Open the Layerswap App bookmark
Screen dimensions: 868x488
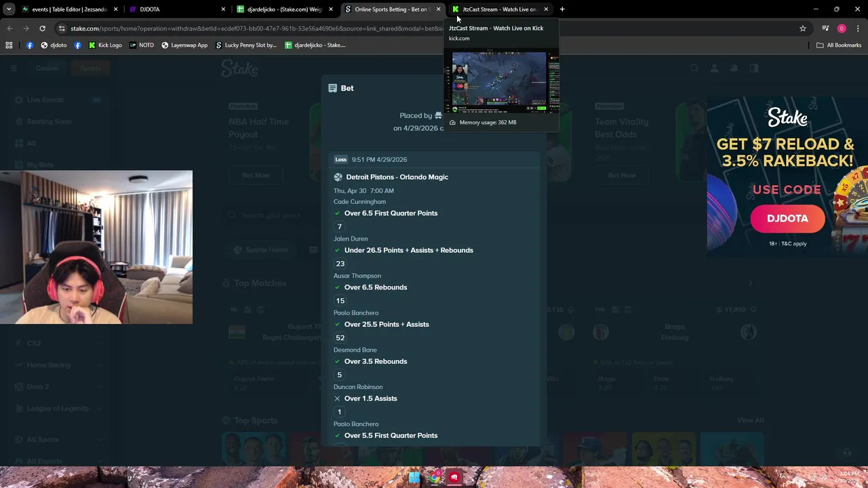coord(184,45)
